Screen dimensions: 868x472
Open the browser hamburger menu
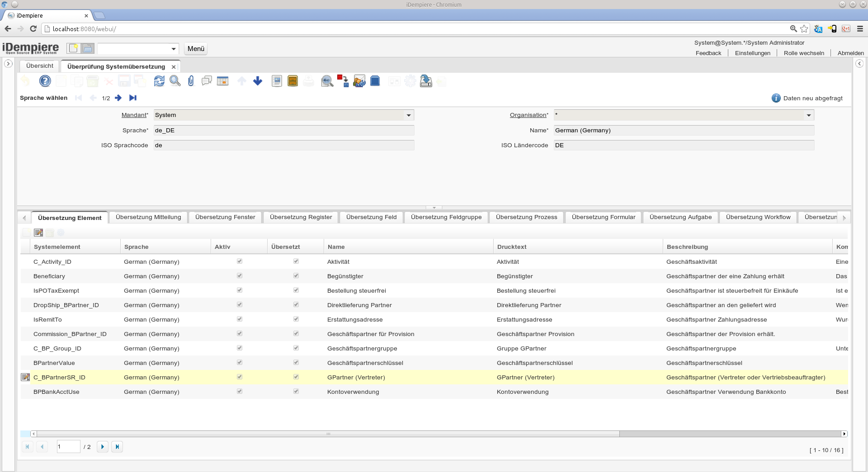point(860,28)
